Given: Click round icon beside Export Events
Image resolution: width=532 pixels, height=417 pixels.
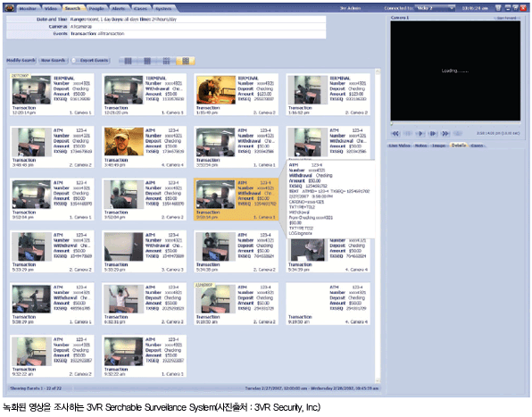Looking at the screenshot, I should tap(74, 61).
